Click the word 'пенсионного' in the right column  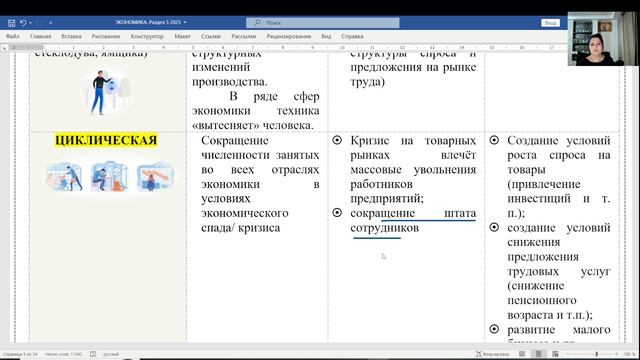point(542,300)
